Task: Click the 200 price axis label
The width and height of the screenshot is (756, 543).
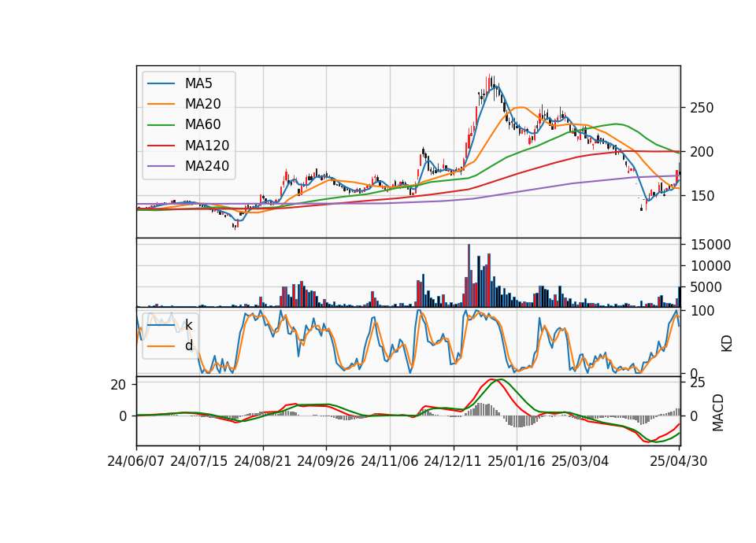Action: click(702, 152)
